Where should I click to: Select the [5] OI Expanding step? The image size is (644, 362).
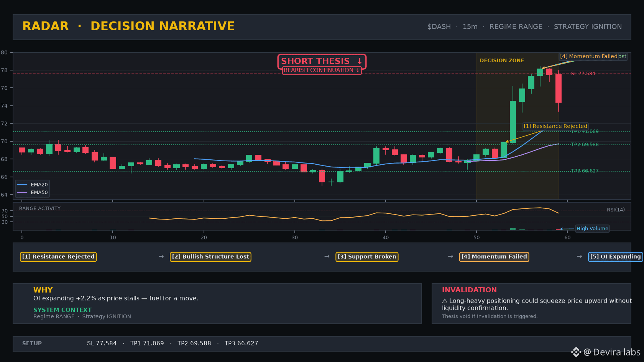point(615,257)
